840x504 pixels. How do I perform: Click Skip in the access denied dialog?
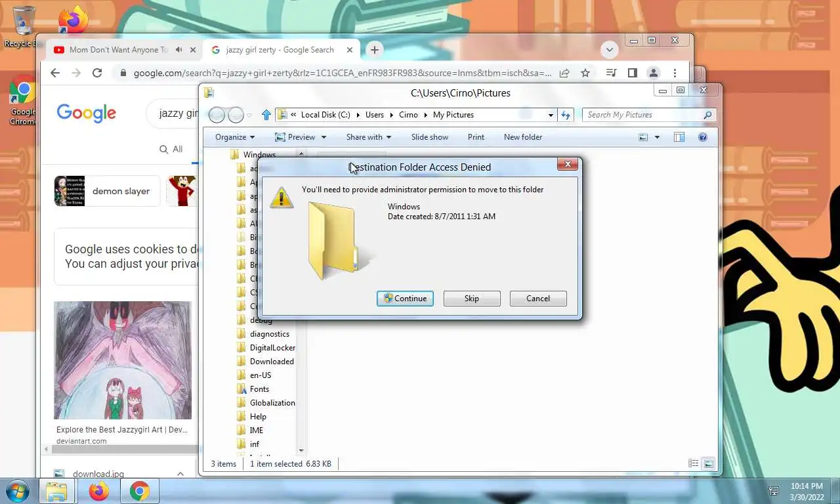click(x=472, y=299)
